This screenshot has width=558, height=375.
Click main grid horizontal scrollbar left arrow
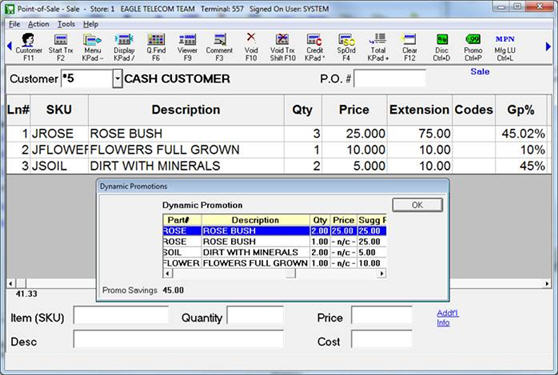(11, 284)
